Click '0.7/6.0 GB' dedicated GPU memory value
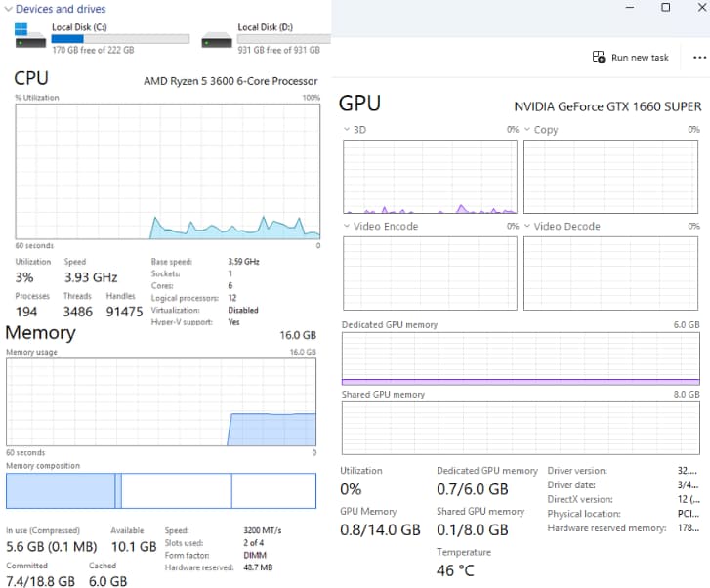Image resolution: width=710 pixels, height=588 pixels. tap(473, 489)
